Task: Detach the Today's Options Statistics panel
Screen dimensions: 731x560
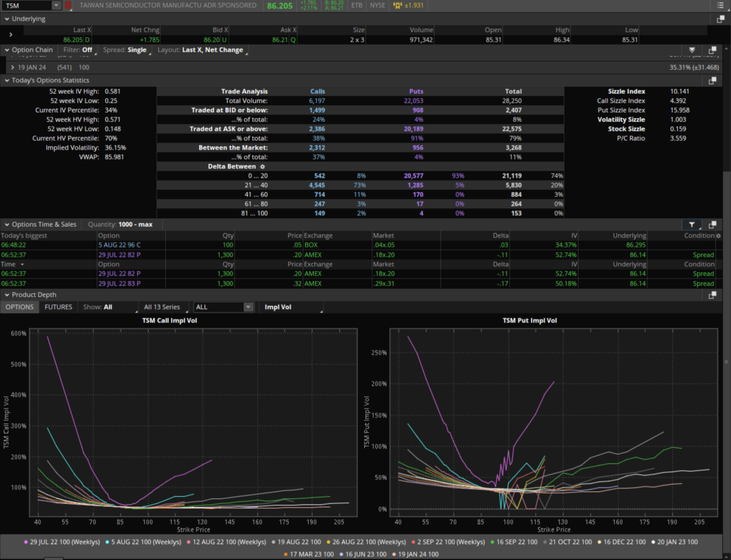Action: pyautogui.click(x=712, y=80)
